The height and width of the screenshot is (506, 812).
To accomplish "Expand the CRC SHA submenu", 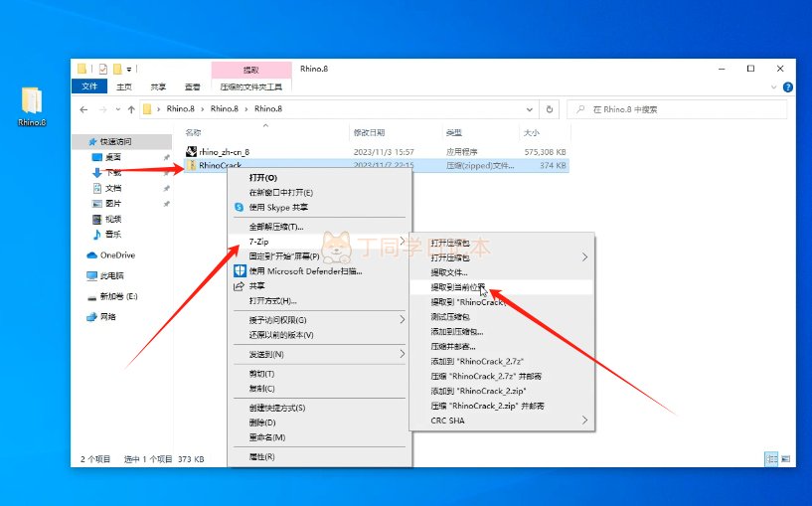I will click(x=501, y=421).
